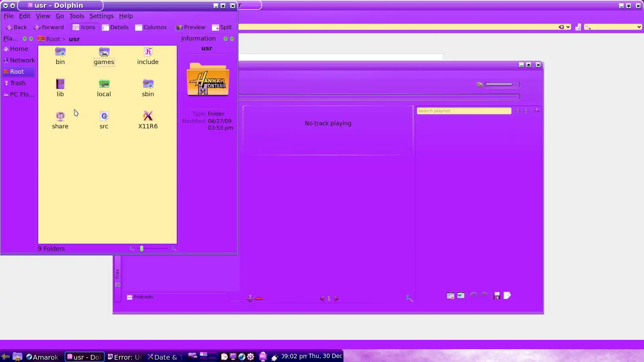Select the Columns view mode

pos(151,27)
